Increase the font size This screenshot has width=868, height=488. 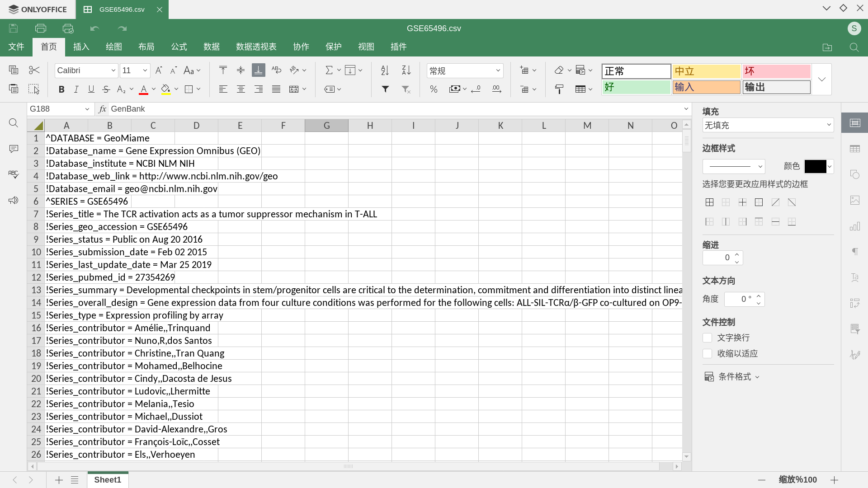coord(159,70)
